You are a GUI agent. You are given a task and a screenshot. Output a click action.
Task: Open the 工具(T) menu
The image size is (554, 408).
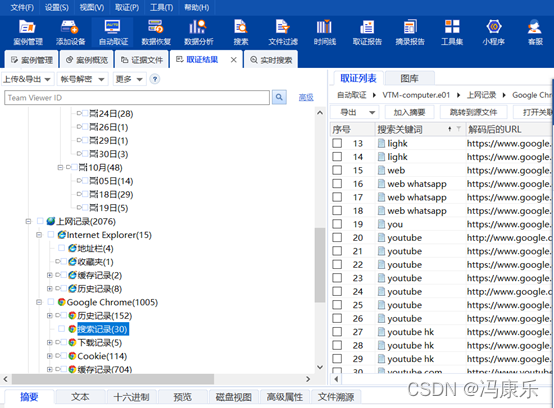(161, 7)
